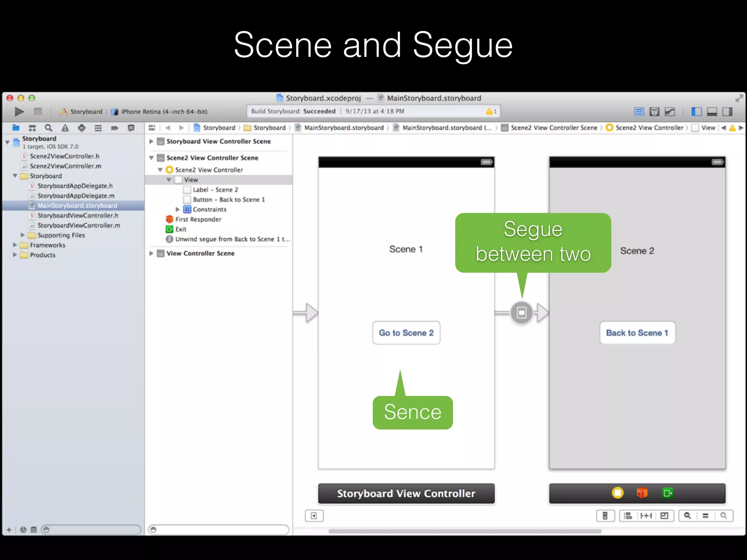The height and width of the screenshot is (560, 747).
Task: Click the Go to Scene 2 button
Action: tap(406, 332)
